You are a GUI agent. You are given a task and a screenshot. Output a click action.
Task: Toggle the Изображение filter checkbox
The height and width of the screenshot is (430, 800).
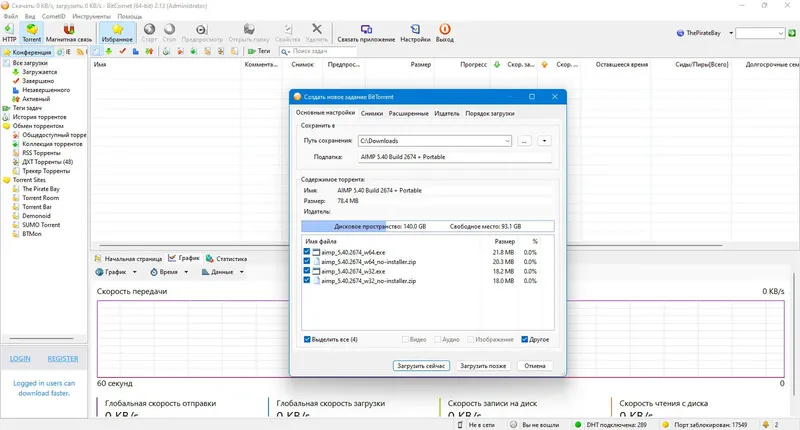point(471,339)
